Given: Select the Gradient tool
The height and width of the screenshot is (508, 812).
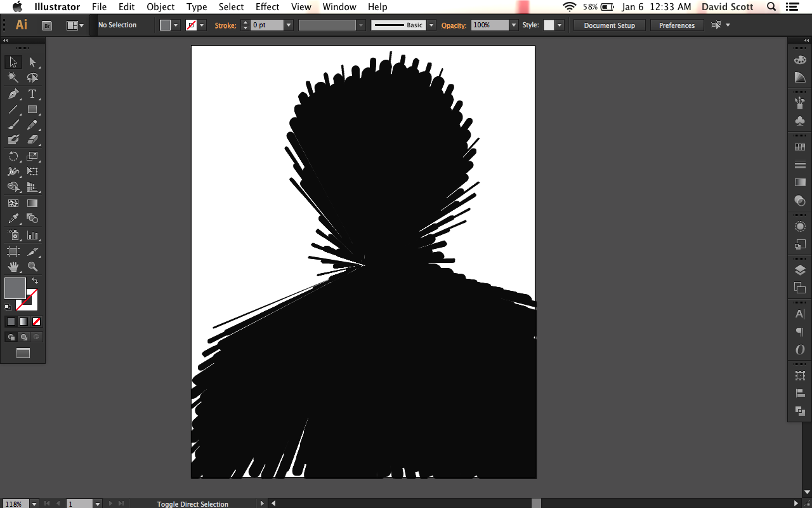Looking at the screenshot, I should point(32,203).
